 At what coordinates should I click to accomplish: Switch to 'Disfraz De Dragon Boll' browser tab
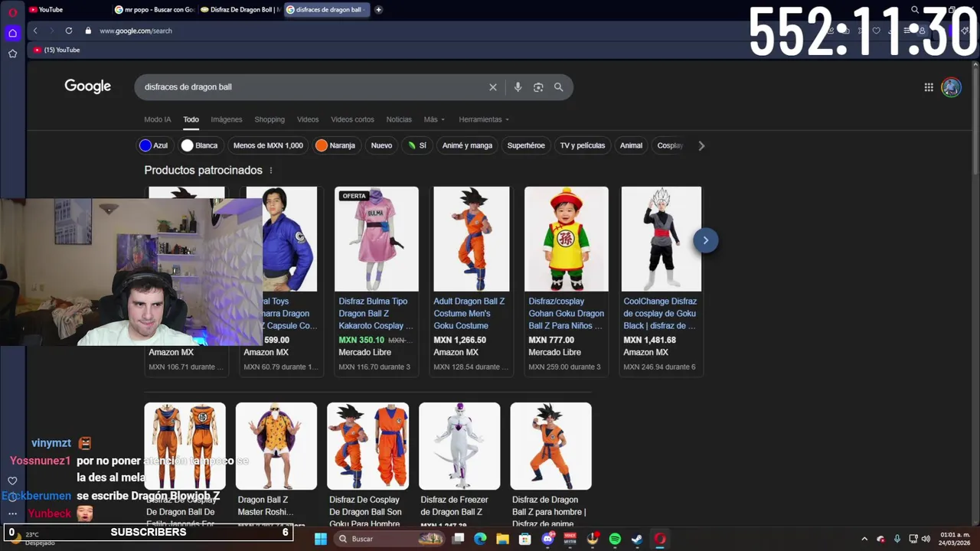coord(240,10)
